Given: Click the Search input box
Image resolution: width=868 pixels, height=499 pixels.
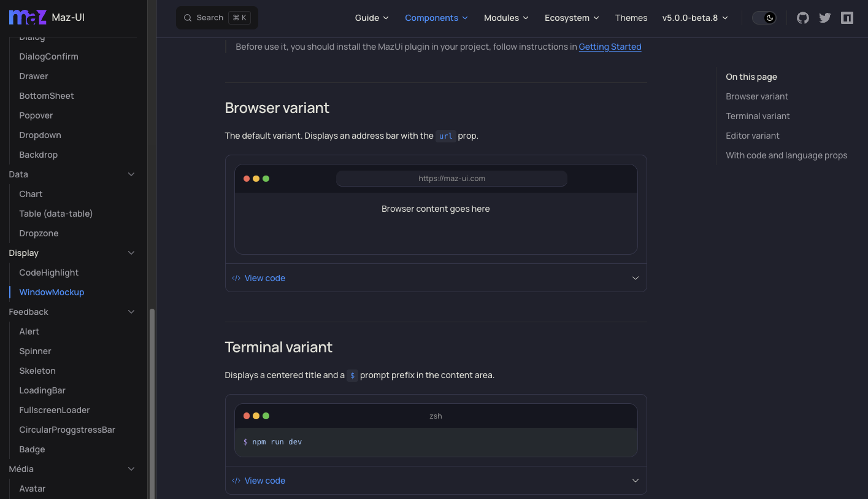Looking at the screenshot, I should (x=217, y=18).
